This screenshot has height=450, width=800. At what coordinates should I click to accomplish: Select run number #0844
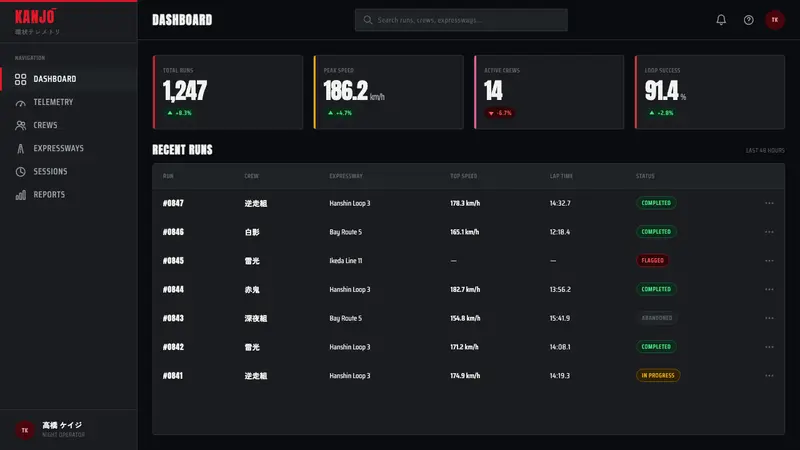coord(173,289)
